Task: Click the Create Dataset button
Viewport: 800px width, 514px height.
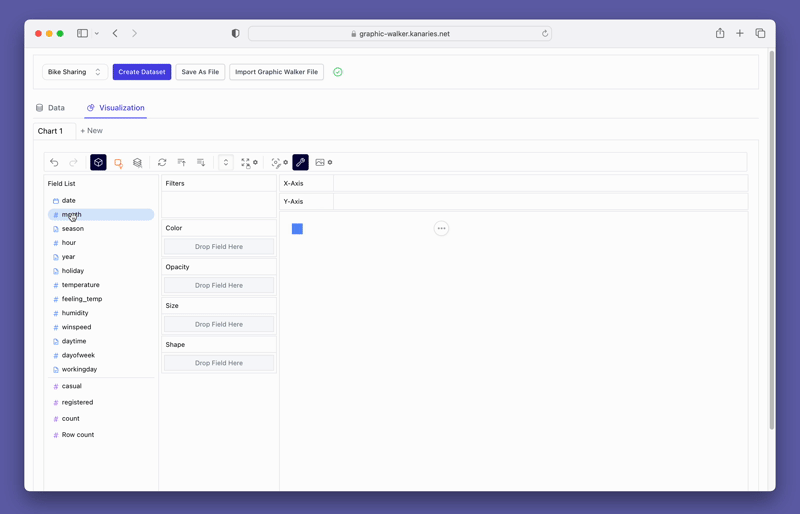Action: [142, 72]
